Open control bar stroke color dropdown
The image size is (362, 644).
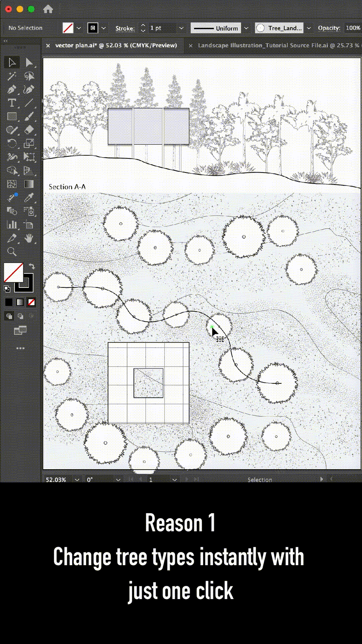pyautogui.click(x=104, y=28)
